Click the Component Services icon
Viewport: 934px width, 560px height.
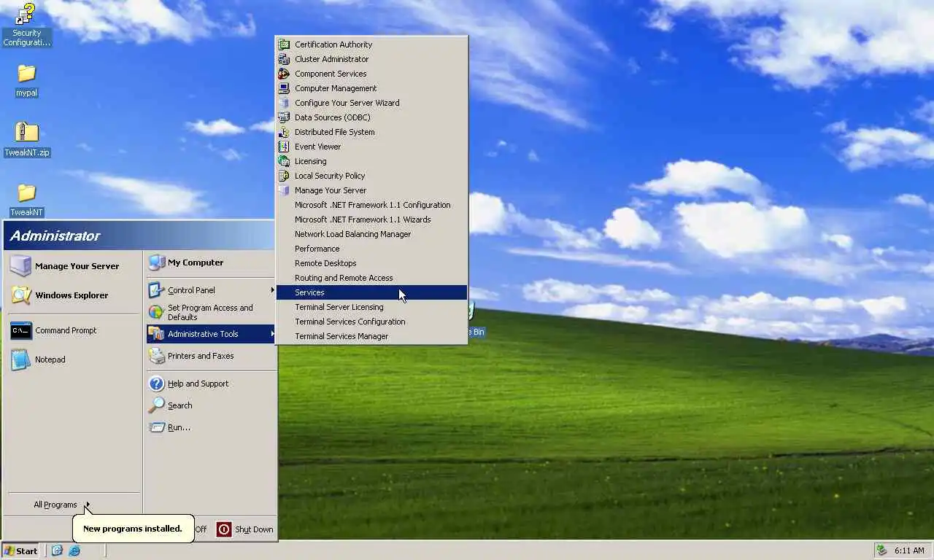[284, 74]
